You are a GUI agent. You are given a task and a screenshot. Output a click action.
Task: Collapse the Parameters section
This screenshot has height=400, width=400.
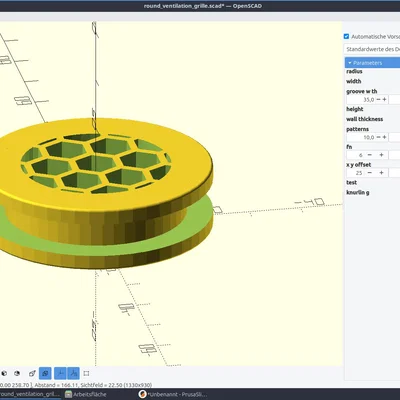pos(372,63)
